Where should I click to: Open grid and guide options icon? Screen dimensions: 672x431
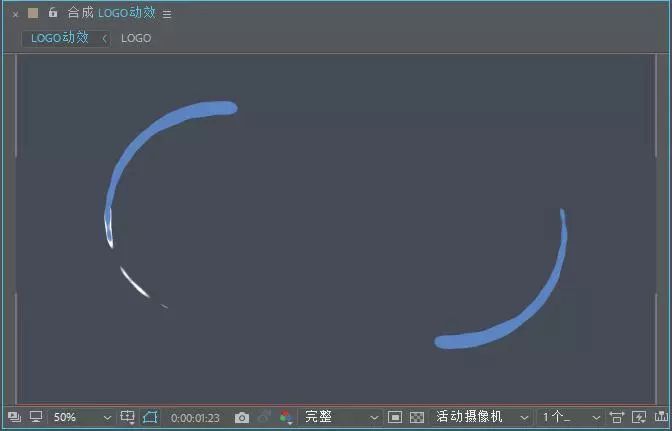coord(128,417)
